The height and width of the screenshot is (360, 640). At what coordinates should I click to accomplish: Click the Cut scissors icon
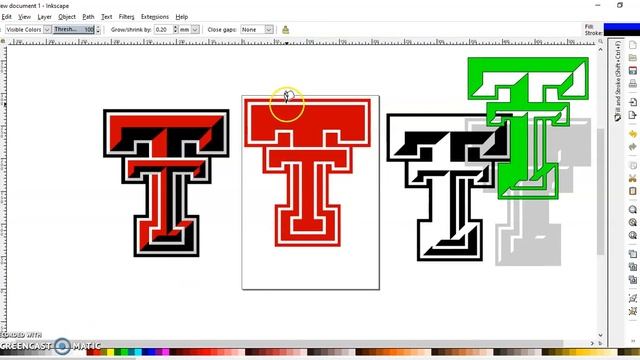633,178
